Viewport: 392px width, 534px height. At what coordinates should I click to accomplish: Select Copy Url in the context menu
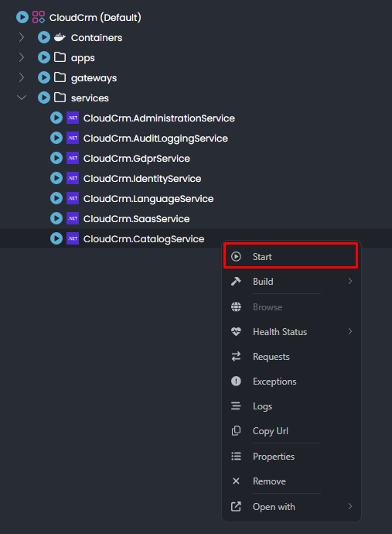click(x=291, y=431)
